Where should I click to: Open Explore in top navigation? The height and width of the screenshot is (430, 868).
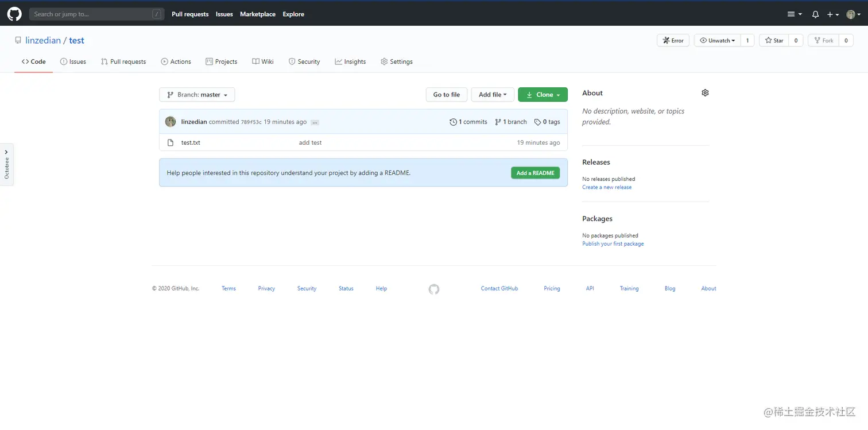pyautogui.click(x=293, y=14)
